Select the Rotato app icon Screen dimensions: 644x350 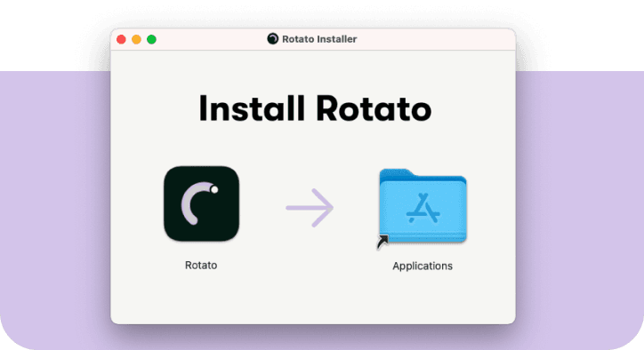point(201,203)
